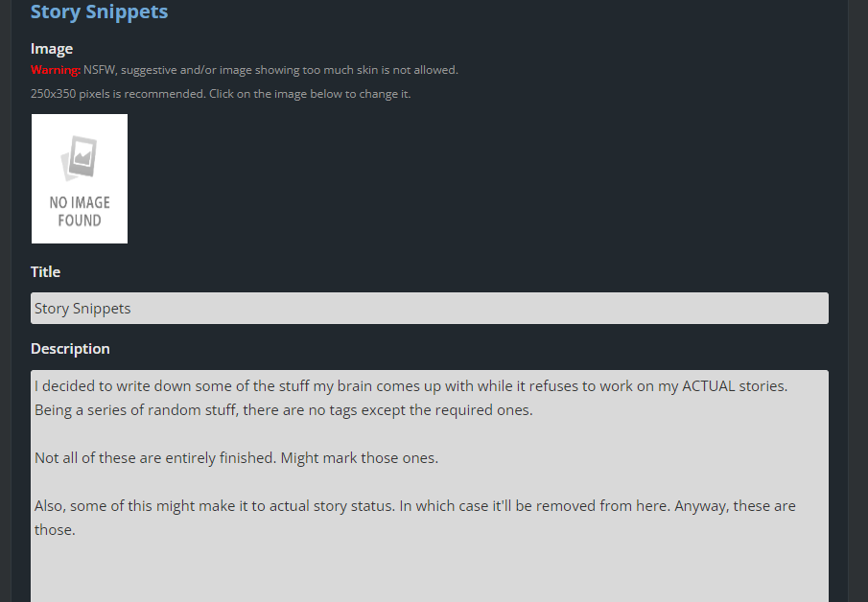
Task: Place cursor after the final word "those."
Action: (x=77, y=530)
